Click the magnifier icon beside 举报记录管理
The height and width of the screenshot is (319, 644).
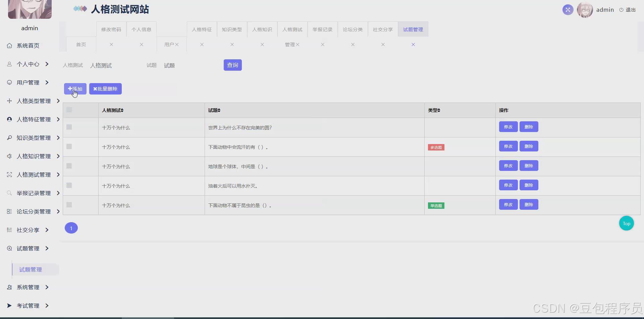(x=9, y=193)
